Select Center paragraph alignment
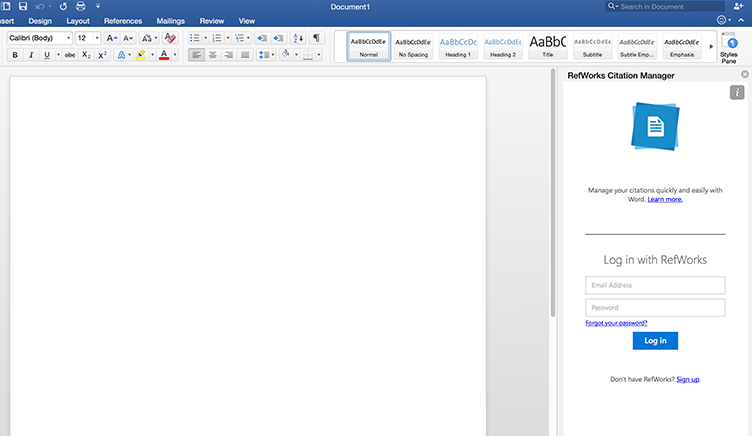752x436 pixels. (212, 55)
